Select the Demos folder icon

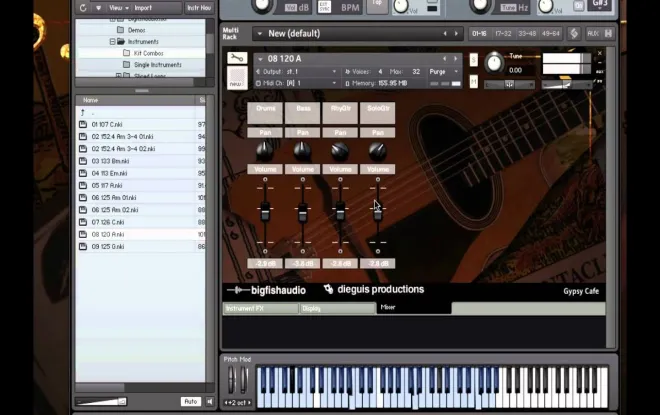coord(121,30)
